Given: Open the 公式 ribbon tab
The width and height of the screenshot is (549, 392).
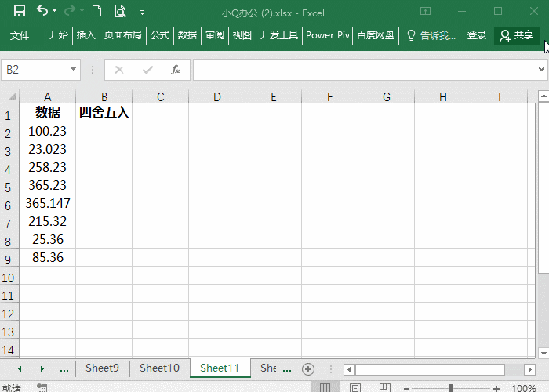Looking at the screenshot, I should click(x=160, y=35).
